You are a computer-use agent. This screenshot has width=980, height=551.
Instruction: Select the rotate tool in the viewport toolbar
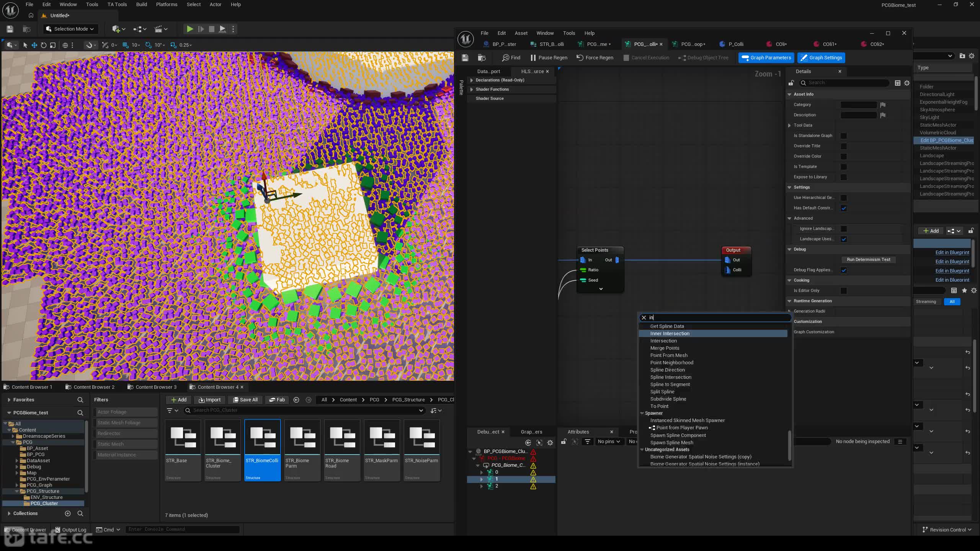pyautogui.click(x=44, y=45)
